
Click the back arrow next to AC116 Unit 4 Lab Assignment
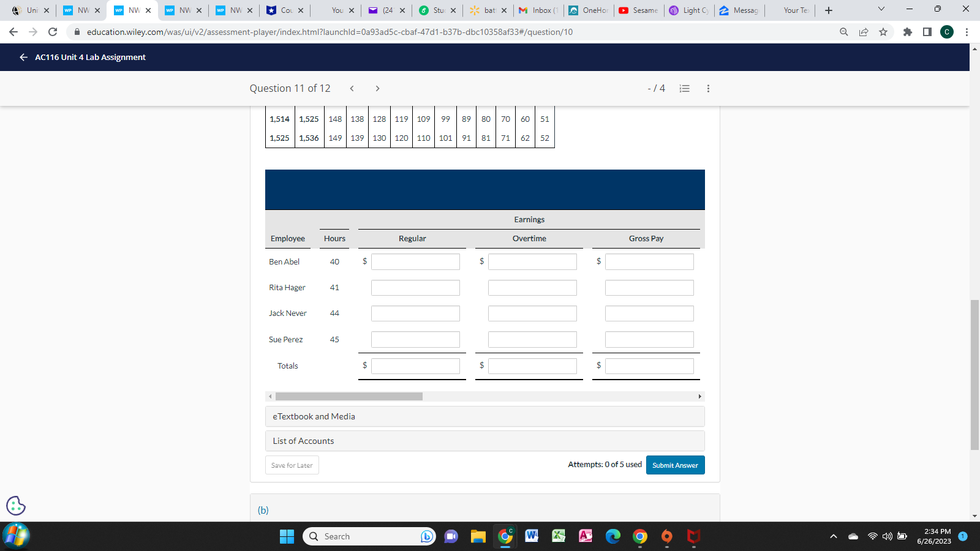pos(23,57)
